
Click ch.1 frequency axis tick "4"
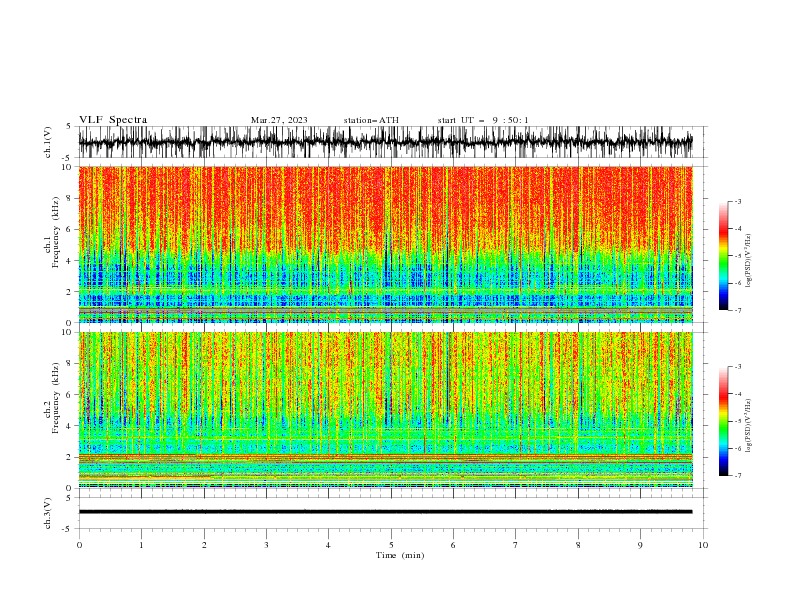[70, 261]
